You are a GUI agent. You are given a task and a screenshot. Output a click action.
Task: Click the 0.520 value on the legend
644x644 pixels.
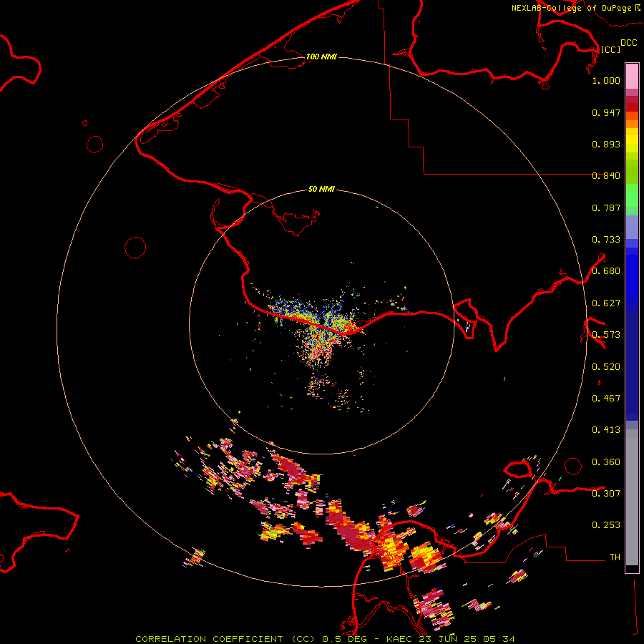point(606,367)
